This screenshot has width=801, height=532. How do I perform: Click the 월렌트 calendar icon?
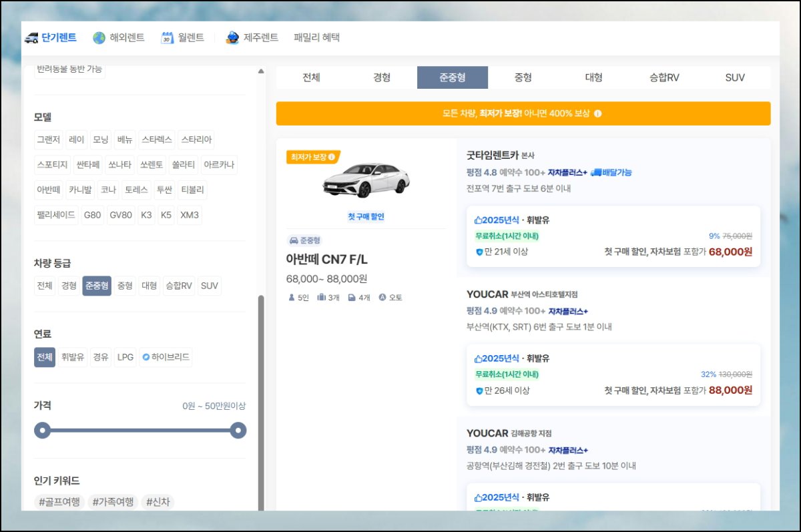(x=168, y=38)
